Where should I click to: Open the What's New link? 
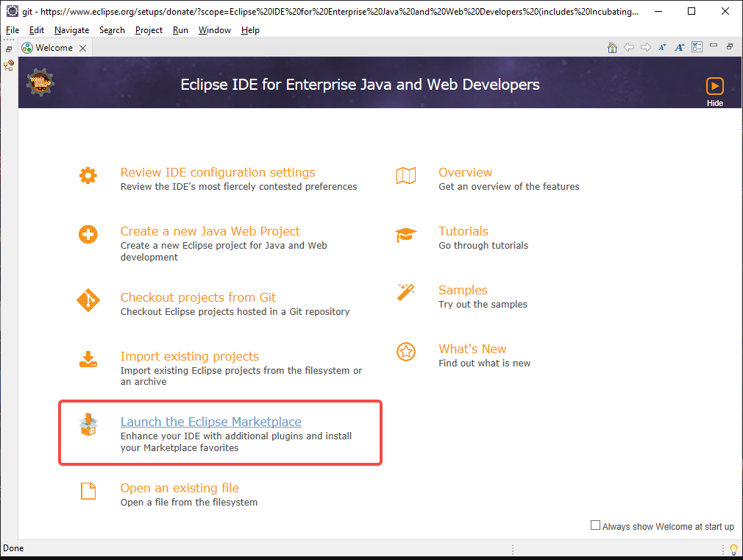point(472,349)
